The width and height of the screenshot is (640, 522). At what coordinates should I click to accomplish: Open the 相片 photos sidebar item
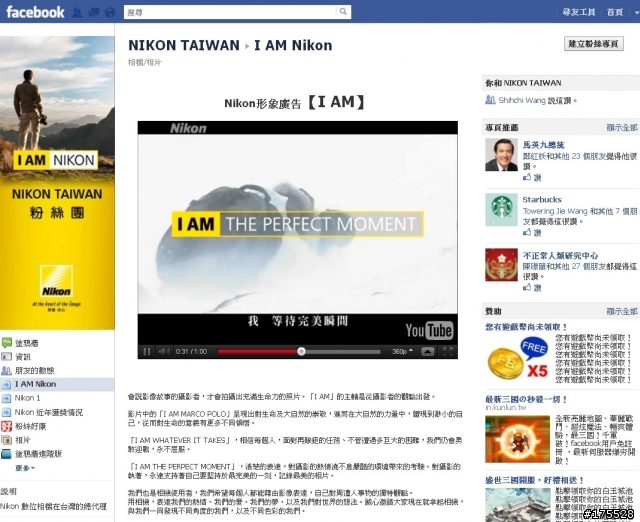coord(22,440)
